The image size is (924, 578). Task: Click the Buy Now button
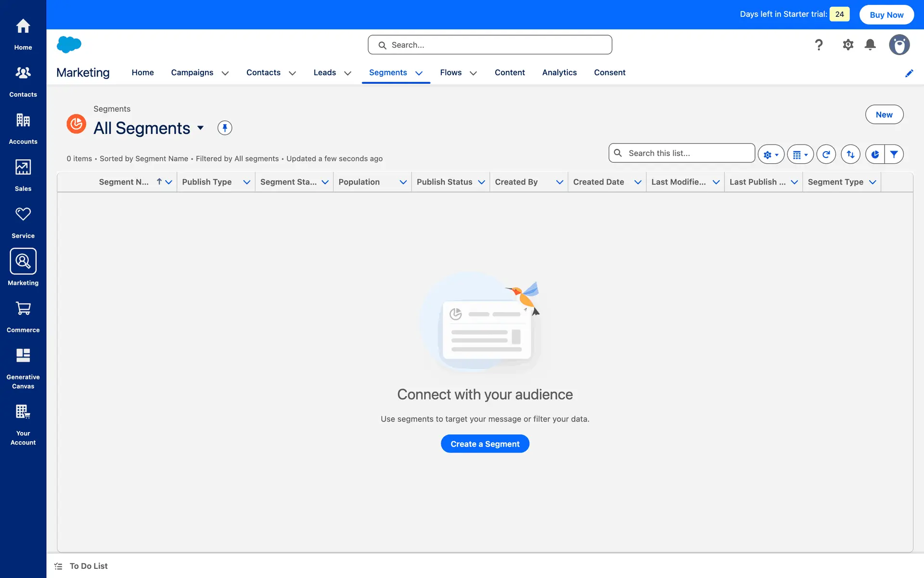click(886, 14)
